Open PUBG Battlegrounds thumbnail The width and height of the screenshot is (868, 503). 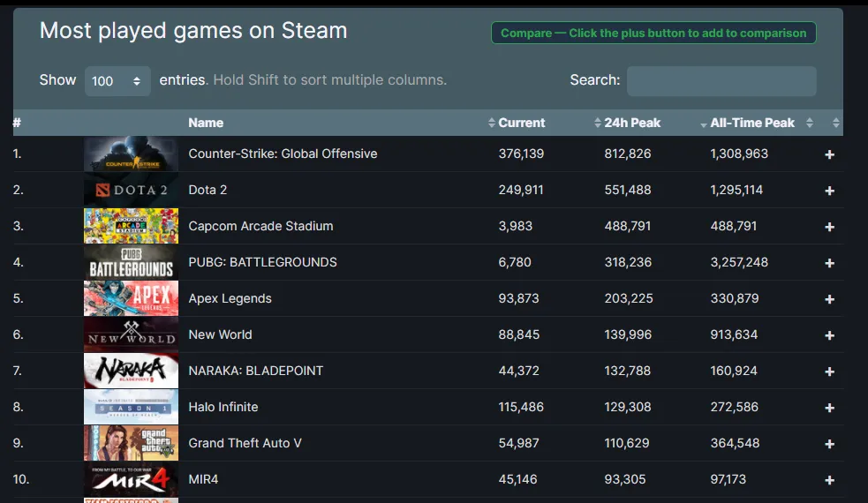[x=132, y=262]
